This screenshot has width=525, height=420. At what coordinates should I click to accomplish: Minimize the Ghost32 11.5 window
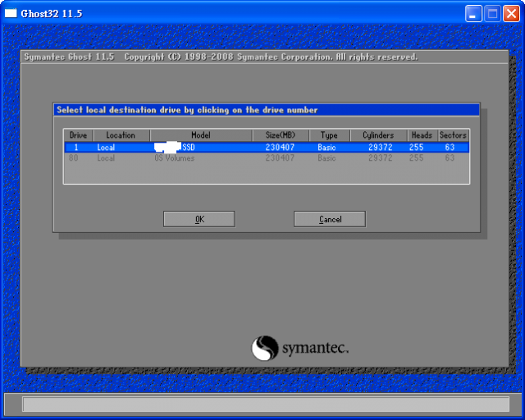[x=473, y=14]
